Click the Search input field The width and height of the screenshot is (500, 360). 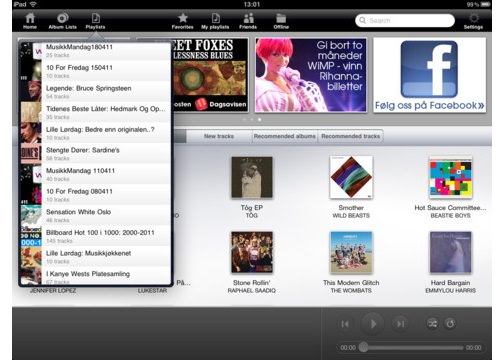click(x=405, y=20)
